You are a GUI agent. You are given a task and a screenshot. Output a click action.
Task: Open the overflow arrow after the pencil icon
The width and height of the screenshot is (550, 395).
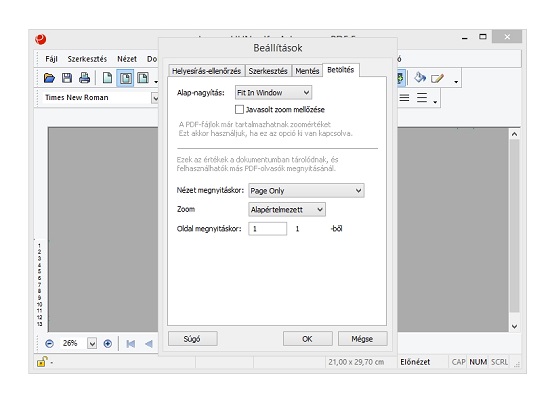tap(456, 82)
